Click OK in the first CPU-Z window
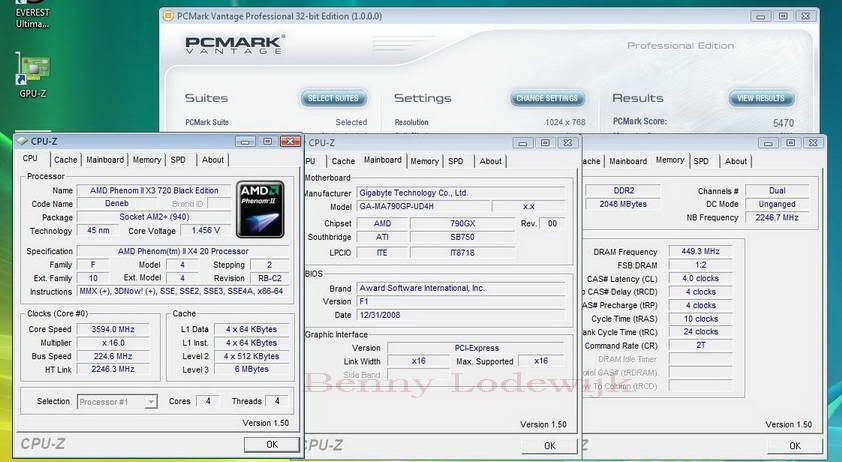The width and height of the screenshot is (842, 462). pos(272,444)
